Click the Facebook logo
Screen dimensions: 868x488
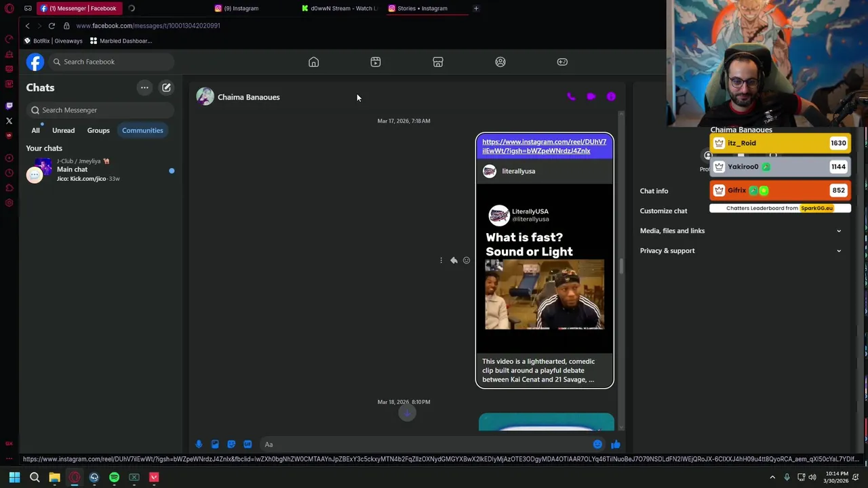tap(35, 62)
